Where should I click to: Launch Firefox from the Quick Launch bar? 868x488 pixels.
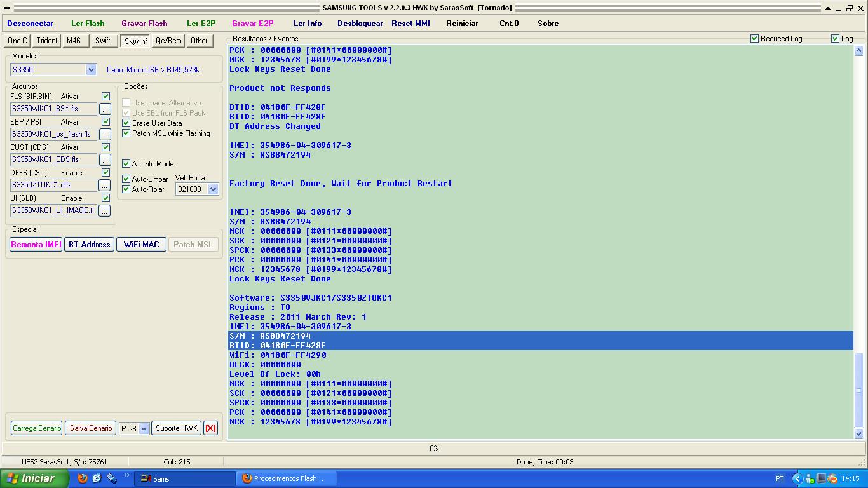pos(82,478)
